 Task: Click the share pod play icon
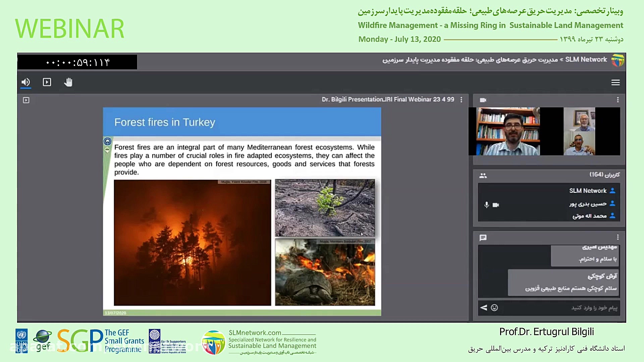pos(47,82)
